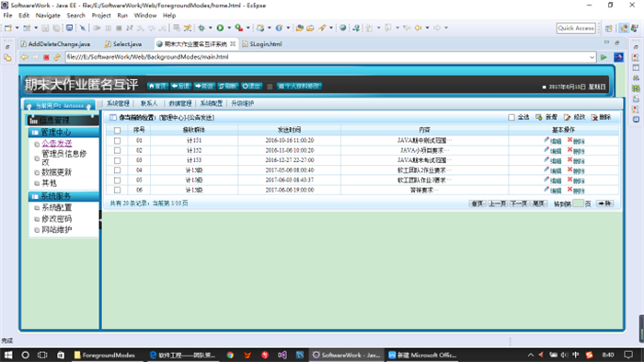Click the browser Back arrow beside address bar

25,57
